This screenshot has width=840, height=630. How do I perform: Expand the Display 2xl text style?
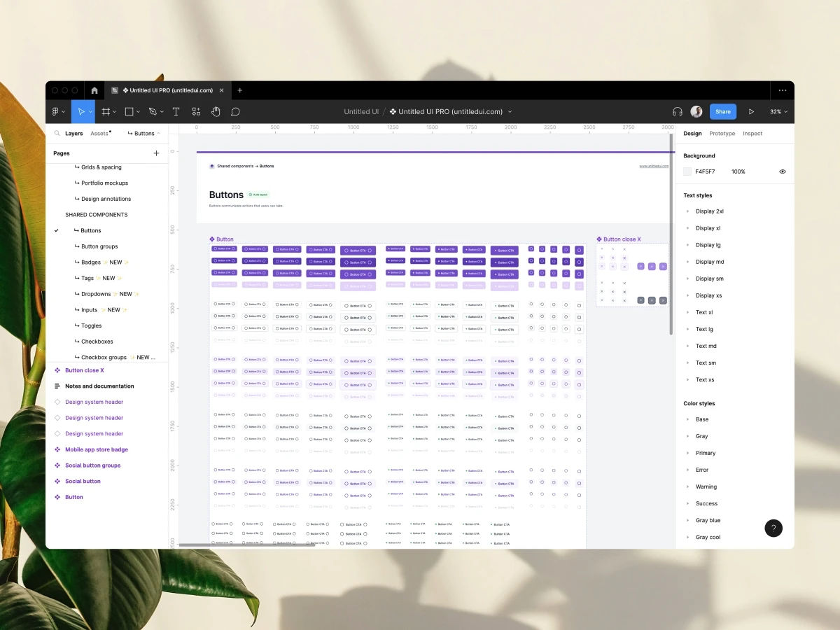coord(687,211)
